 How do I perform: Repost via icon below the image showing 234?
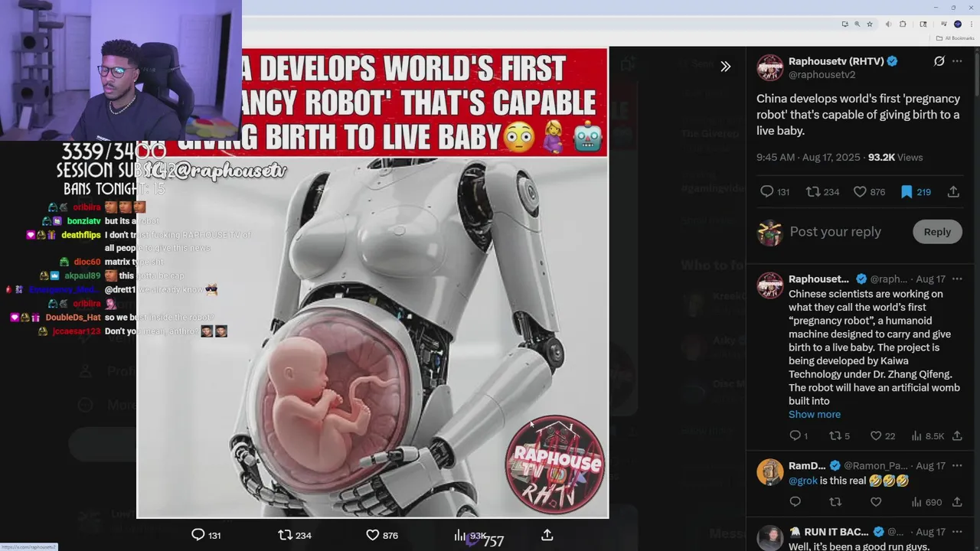pos(294,535)
